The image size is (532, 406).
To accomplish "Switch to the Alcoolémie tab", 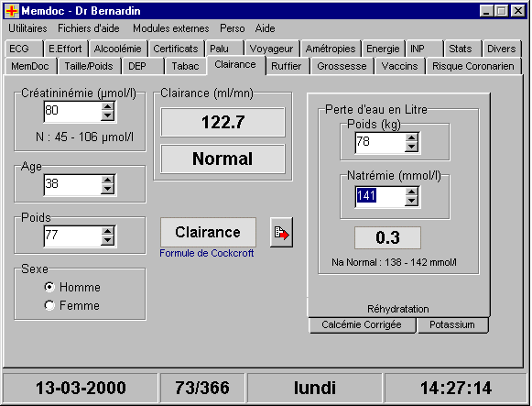I will (x=118, y=49).
